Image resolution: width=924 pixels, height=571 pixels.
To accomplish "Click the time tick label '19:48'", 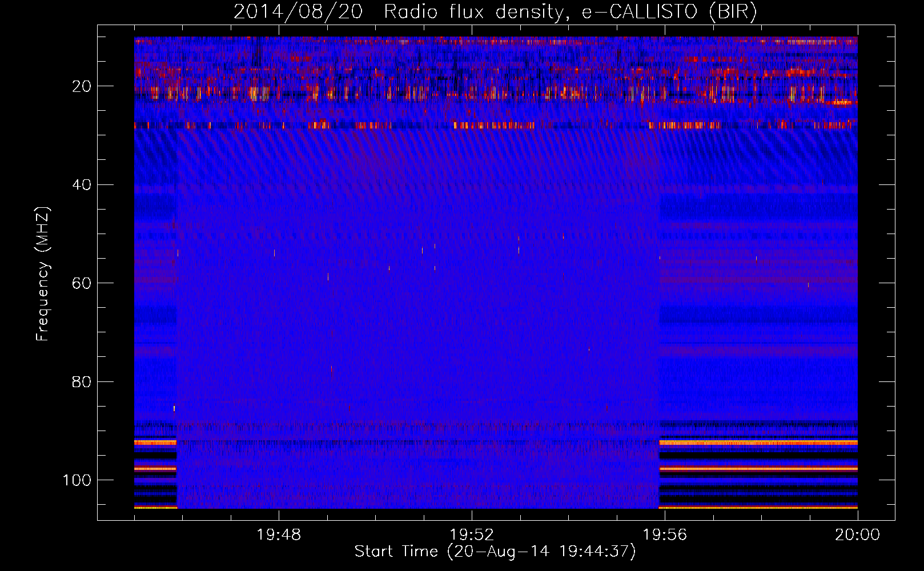I will (279, 535).
